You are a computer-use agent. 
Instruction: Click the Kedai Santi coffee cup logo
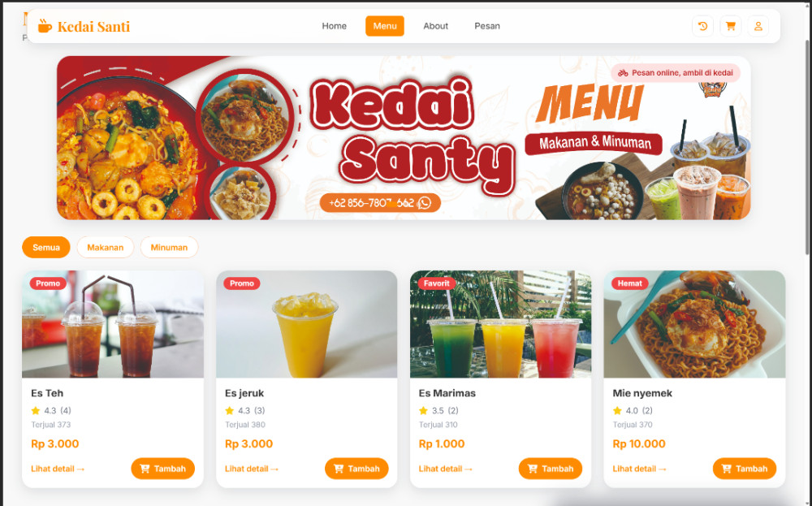[x=45, y=26]
